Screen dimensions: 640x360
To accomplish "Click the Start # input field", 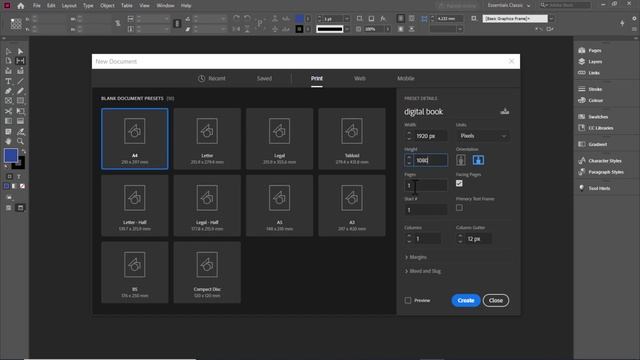I will [x=426, y=210].
